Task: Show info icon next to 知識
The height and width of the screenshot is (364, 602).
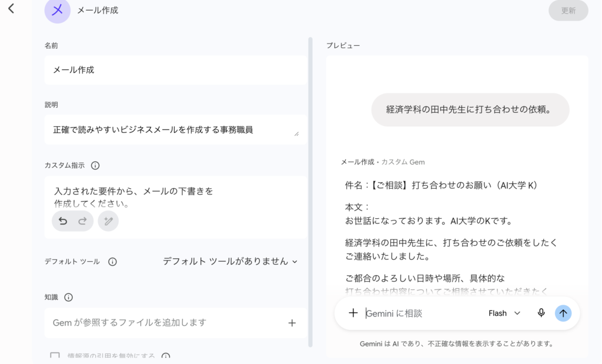Action: 68,297
